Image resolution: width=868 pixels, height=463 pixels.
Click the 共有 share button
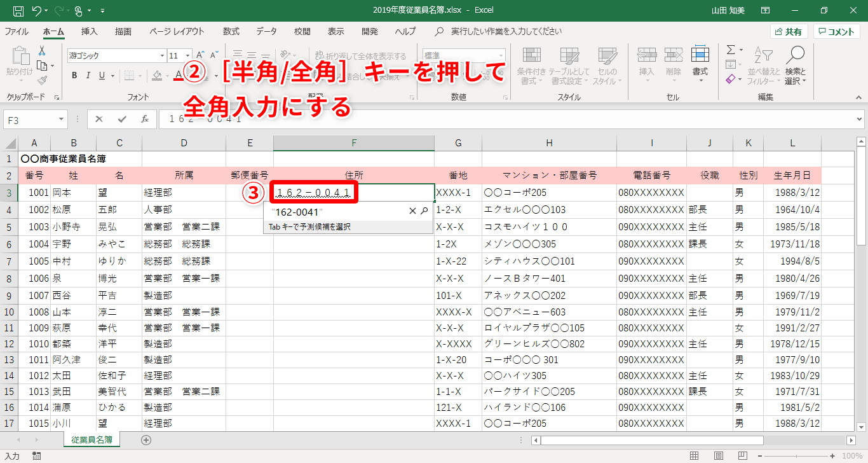click(789, 32)
